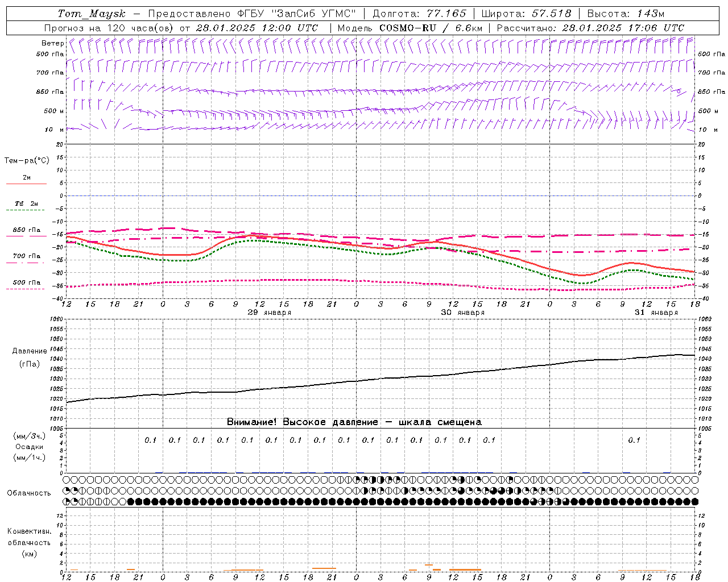Screen dimensions: 728x582
Task: Click 'Модель COSMO-RU / 6.6км' text
Action: tap(410, 28)
